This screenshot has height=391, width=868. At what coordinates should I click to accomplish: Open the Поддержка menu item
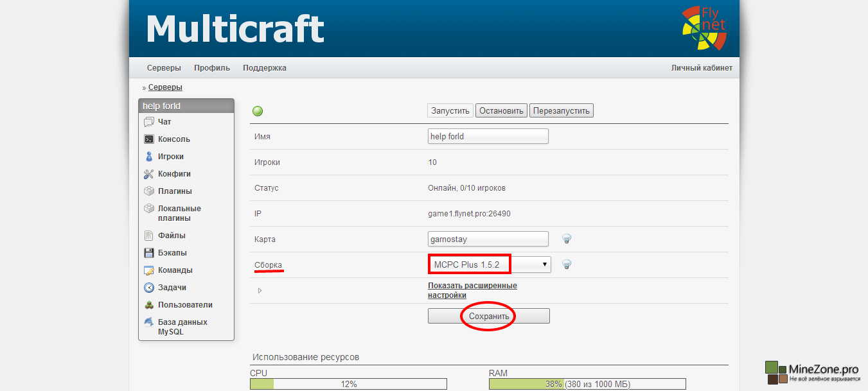(x=265, y=68)
